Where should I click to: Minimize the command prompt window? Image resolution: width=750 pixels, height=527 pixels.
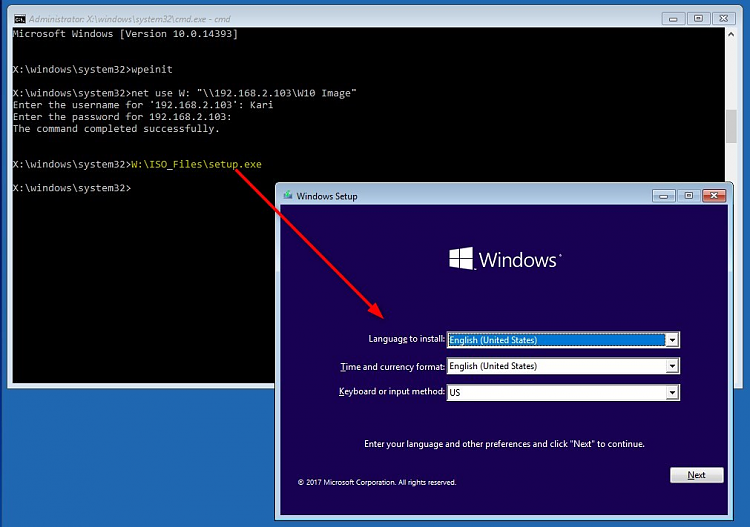(673, 19)
